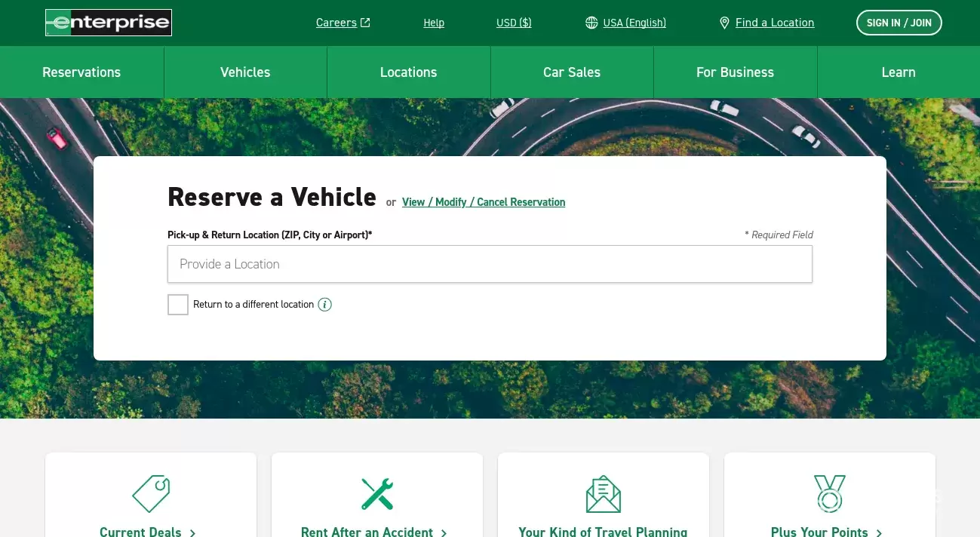
Task: Click the SIGN IN / JOIN button
Action: 899,23
